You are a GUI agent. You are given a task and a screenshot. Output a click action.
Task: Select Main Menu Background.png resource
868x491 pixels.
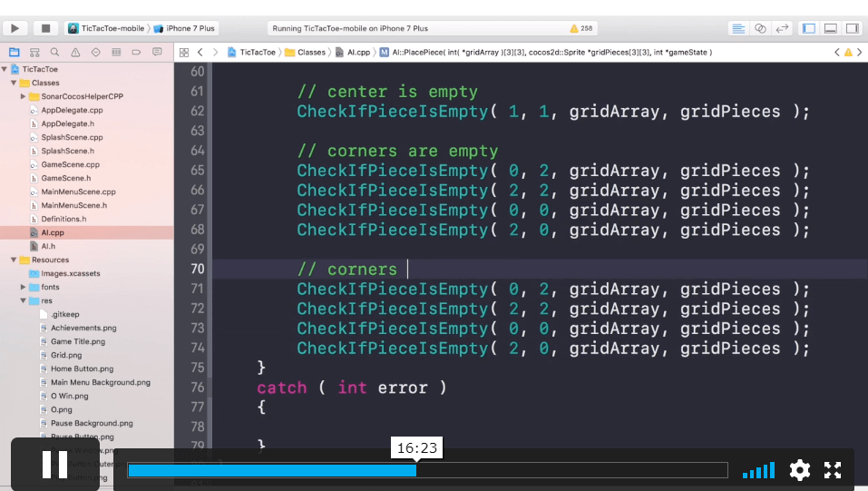click(100, 382)
